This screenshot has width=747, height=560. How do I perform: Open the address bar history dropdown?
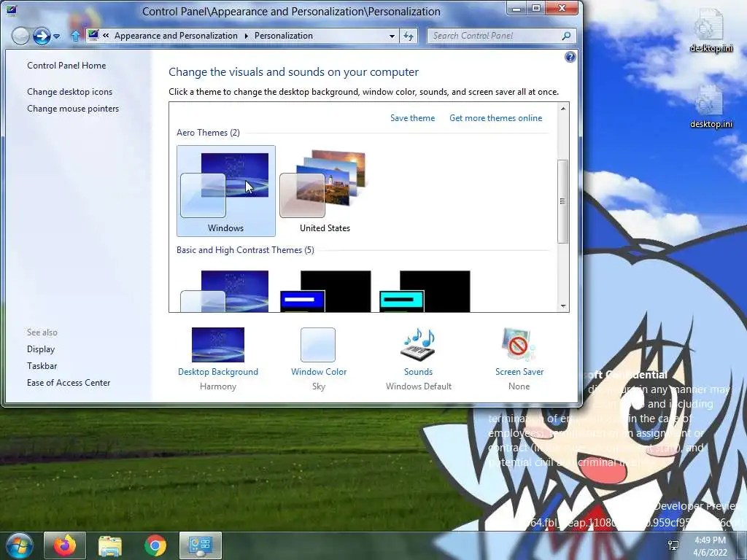392,36
